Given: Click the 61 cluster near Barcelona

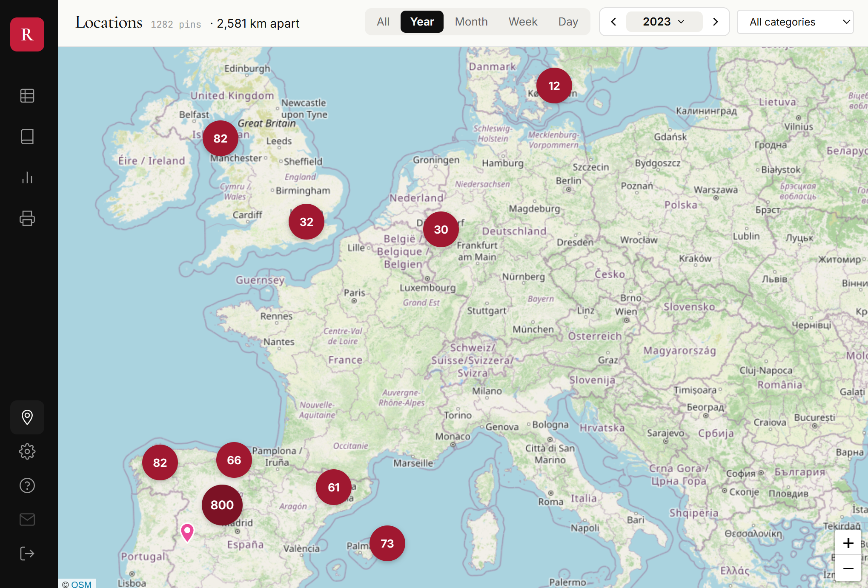Looking at the screenshot, I should pos(334,487).
